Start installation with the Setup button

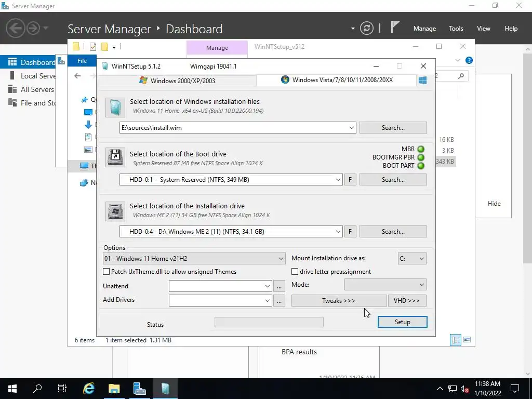tap(403, 322)
